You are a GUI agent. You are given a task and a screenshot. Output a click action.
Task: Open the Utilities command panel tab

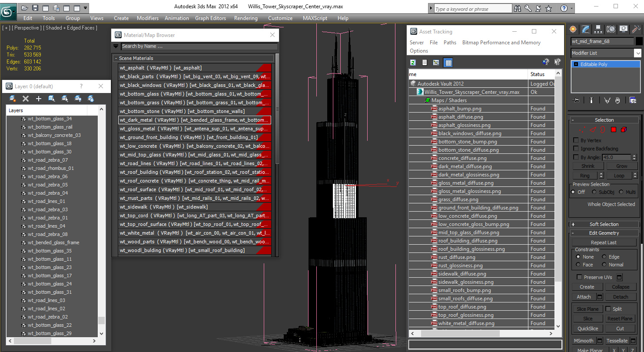[x=637, y=29]
